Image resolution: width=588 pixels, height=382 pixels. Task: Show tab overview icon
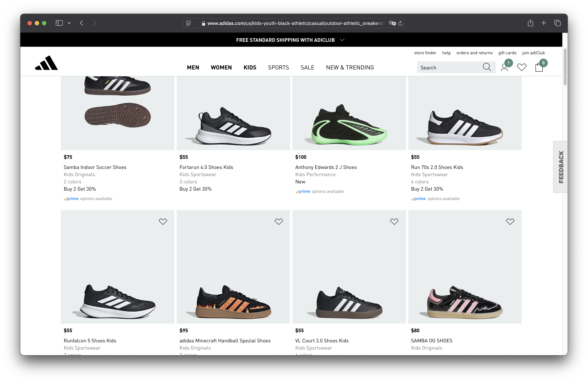click(x=557, y=23)
